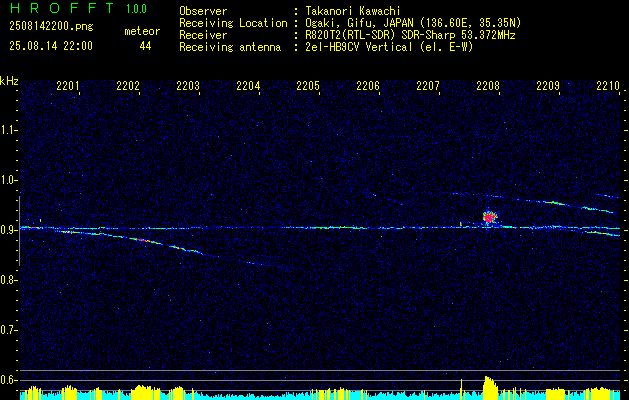This screenshot has width=629, height=400.
Task: Click the 2210 time axis marker
Action: tap(608, 85)
